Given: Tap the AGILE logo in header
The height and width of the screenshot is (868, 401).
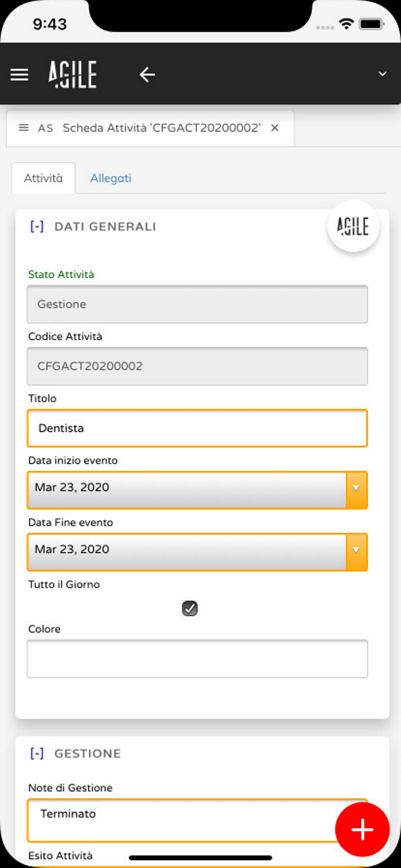Looking at the screenshot, I should (x=72, y=75).
